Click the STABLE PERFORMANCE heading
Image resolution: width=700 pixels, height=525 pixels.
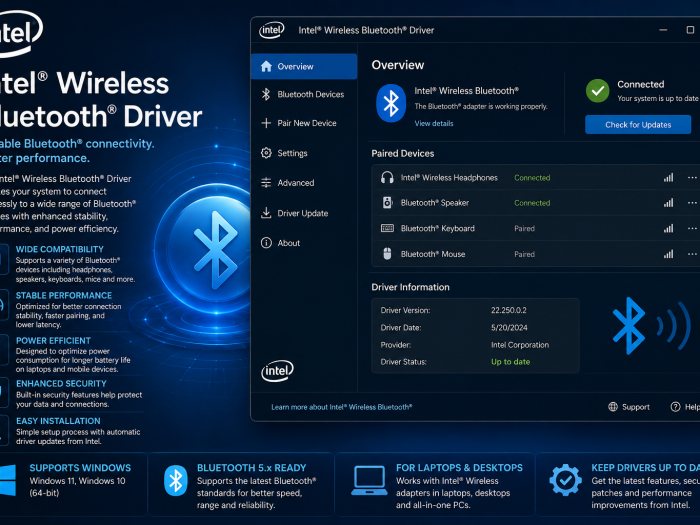64,296
